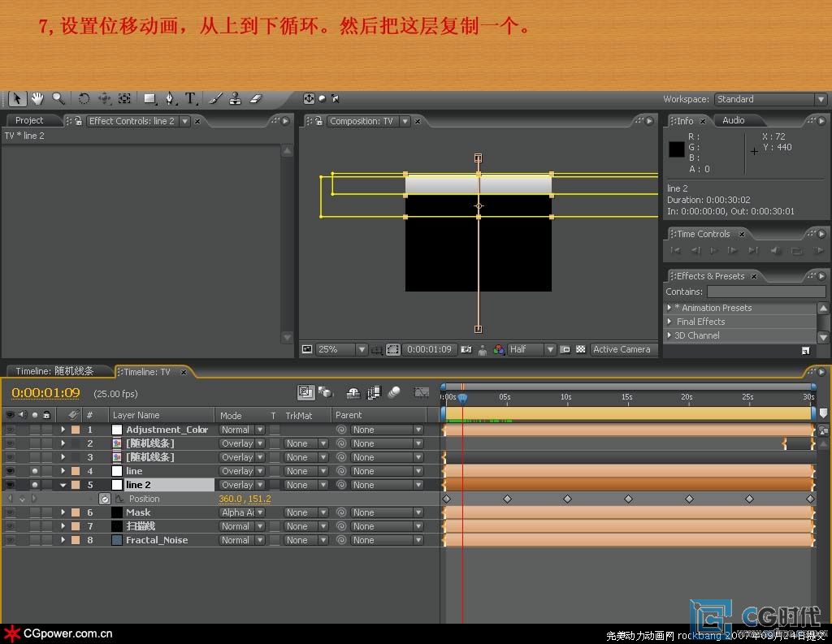The width and height of the screenshot is (832, 644).
Task: Click the motion blur enable icon in timeline
Action: pos(394,392)
